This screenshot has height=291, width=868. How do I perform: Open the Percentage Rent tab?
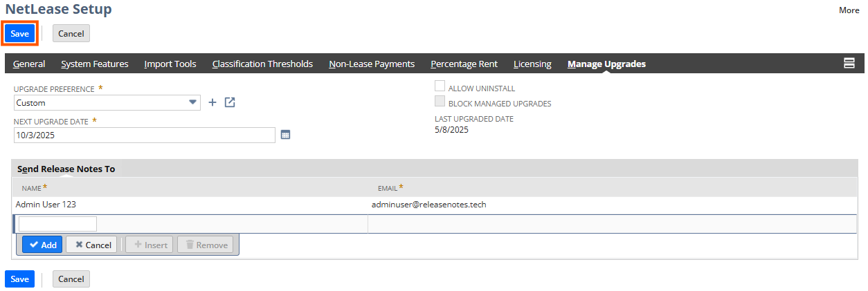pyautogui.click(x=464, y=64)
